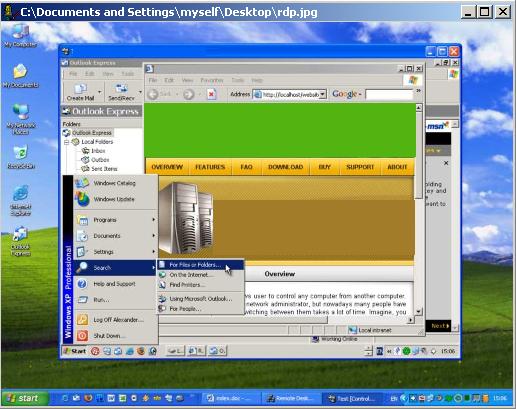Open the FAQ navigation tab
The width and height of the screenshot is (516, 409).
[x=246, y=167]
